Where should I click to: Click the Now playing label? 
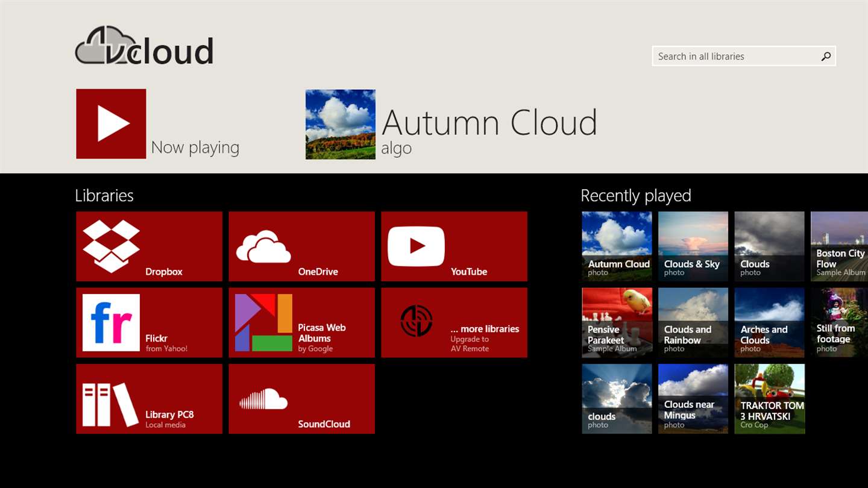point(195,148)
